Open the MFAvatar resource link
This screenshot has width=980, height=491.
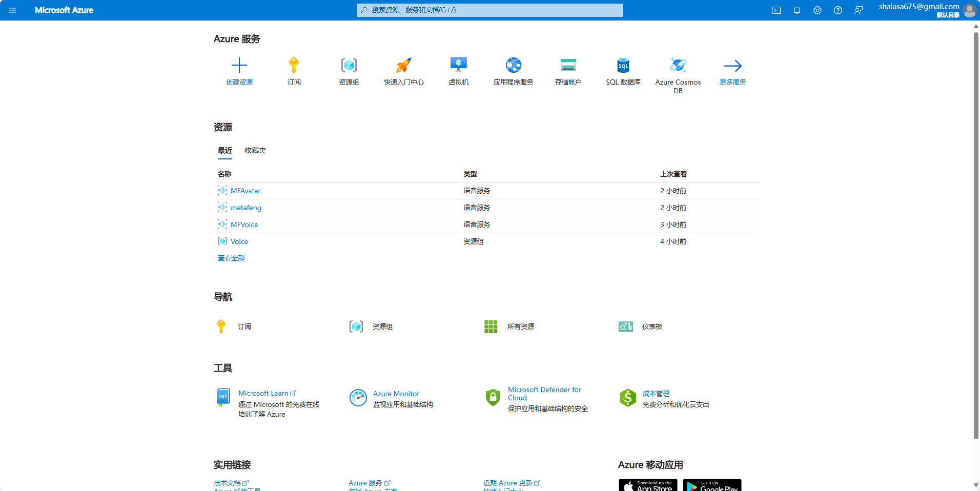pos(246,191)
